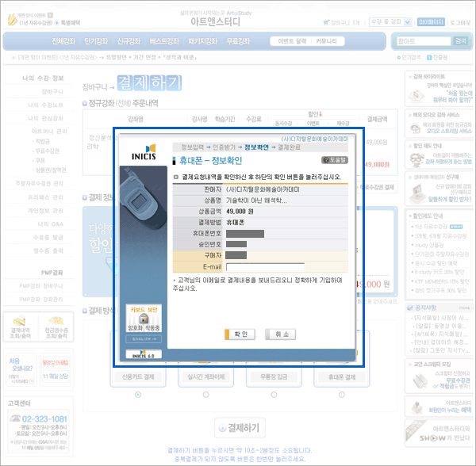Click the 공지사항 check icon
This screenshot has height=466, width=476.
pyautogui.click(x=410, y=307)
